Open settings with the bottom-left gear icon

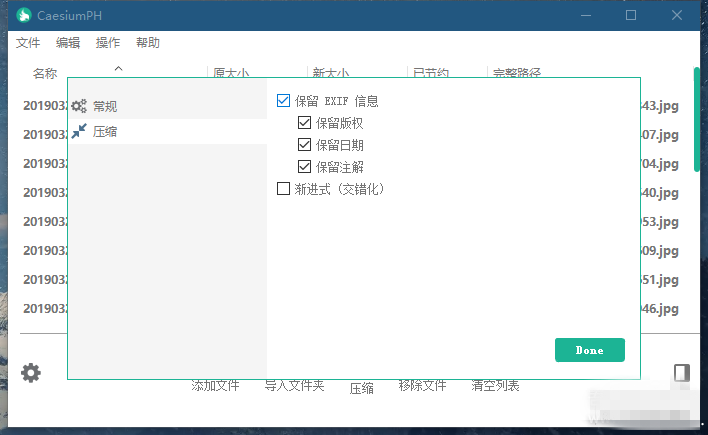pyautogui.click(x=31, y=373)
